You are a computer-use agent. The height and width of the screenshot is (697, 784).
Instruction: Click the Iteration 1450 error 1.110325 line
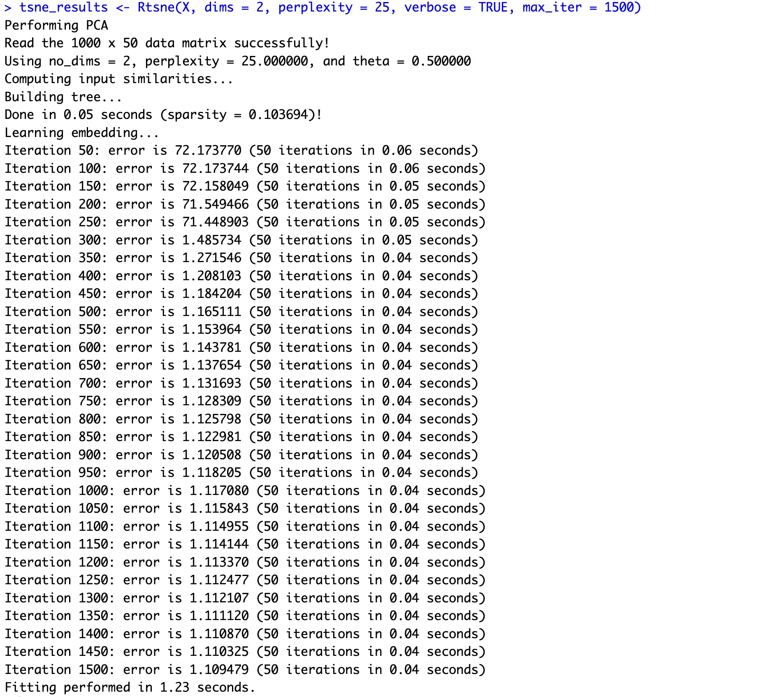pos(245,652)
